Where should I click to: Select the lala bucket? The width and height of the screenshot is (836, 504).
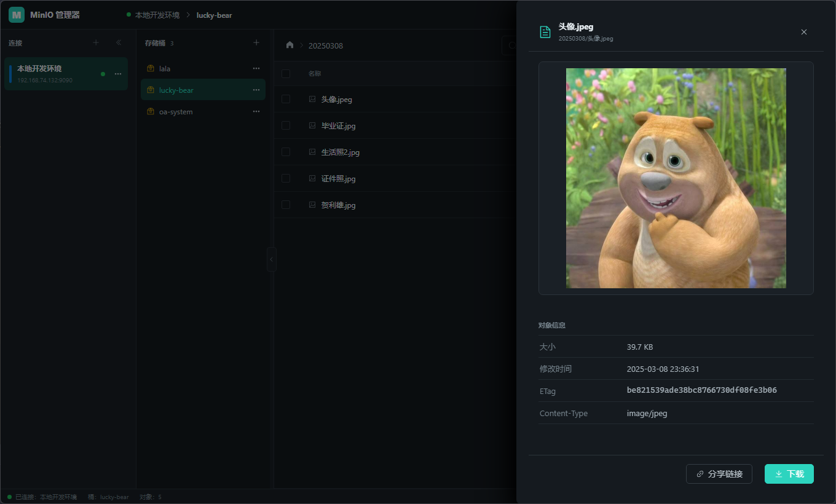203,68
